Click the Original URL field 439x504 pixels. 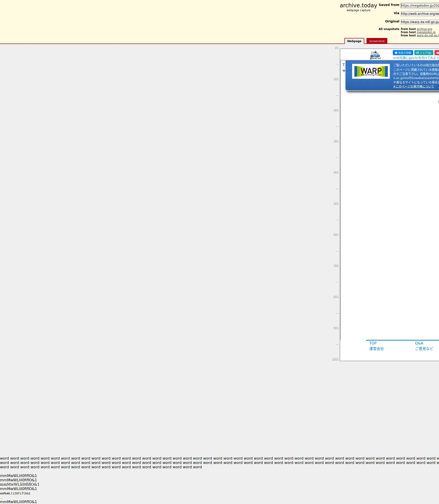pyautogui.click(x=420, y=22)
